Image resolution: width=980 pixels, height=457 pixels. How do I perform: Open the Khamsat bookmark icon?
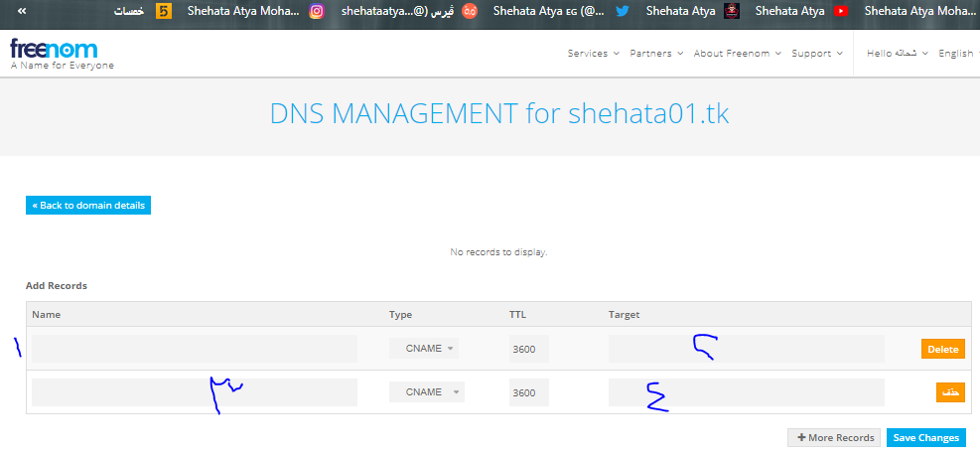click(164, 11)
